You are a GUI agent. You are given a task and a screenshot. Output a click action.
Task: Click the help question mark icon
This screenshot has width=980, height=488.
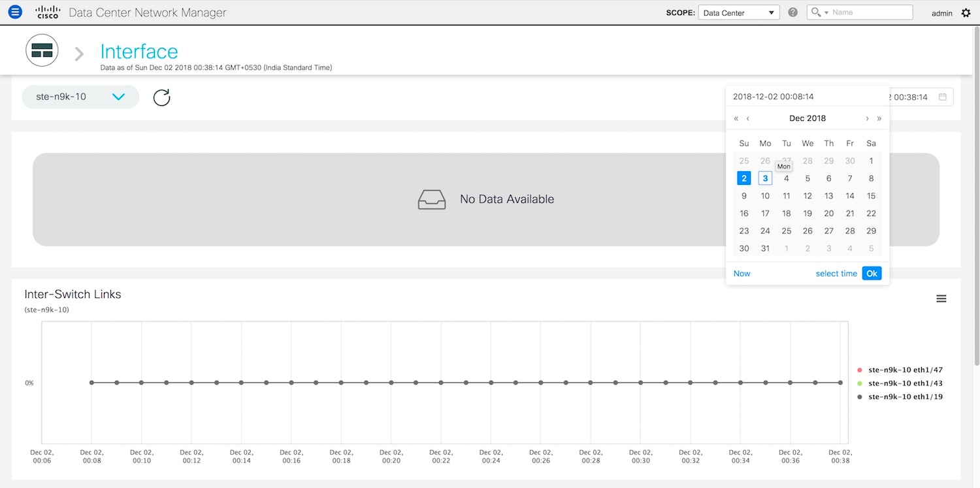pyautogui.click(x=792, y=12)
